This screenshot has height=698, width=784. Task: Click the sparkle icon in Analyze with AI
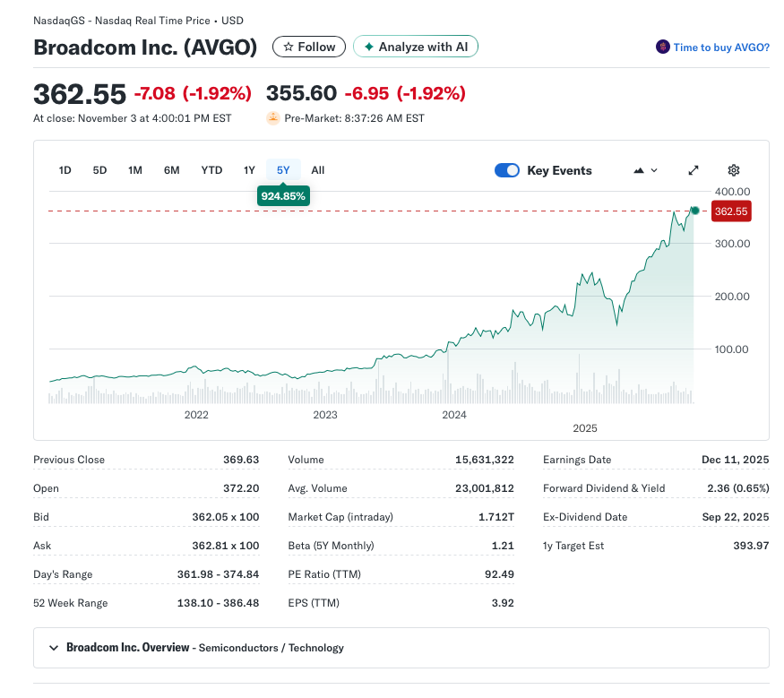click(368, 47)
